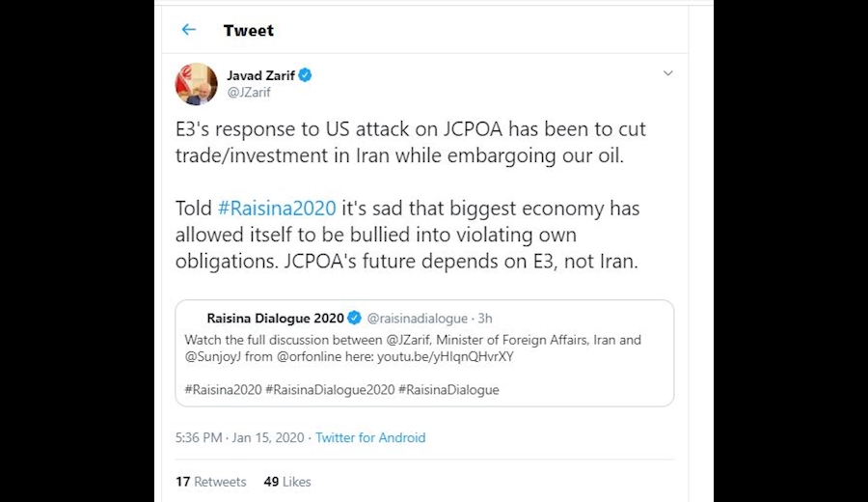View the 17 Retweets list
868x502 pixels.
(210, 482)
